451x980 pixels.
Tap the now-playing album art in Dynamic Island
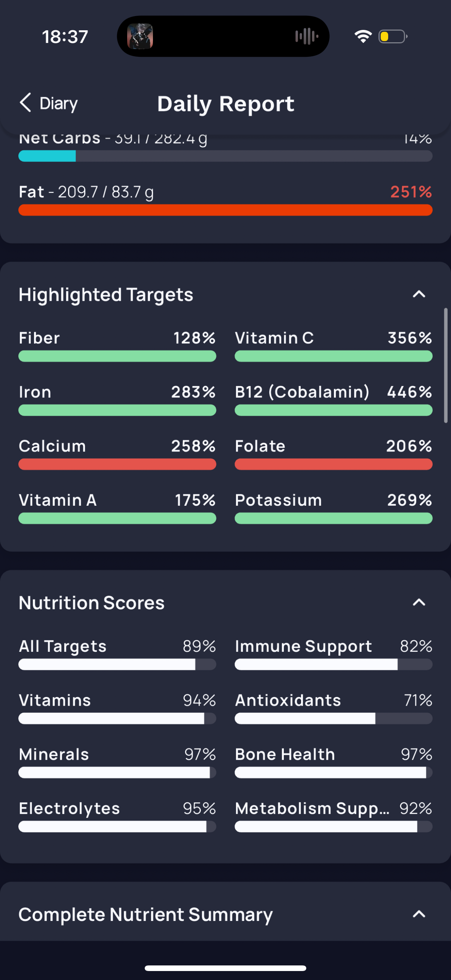(140, 37)
